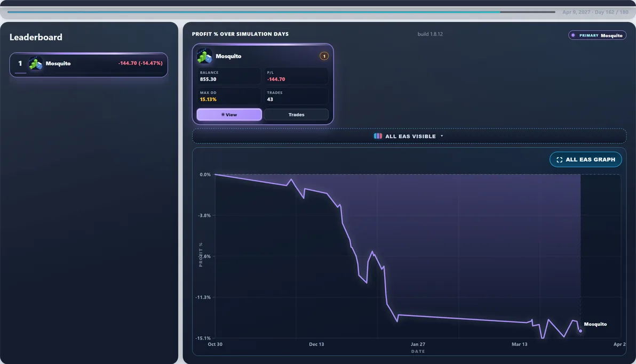636x364 pixels.
Task: Click the Mosquito endpoint marker on the chart
Action: [x=581, y=331]
